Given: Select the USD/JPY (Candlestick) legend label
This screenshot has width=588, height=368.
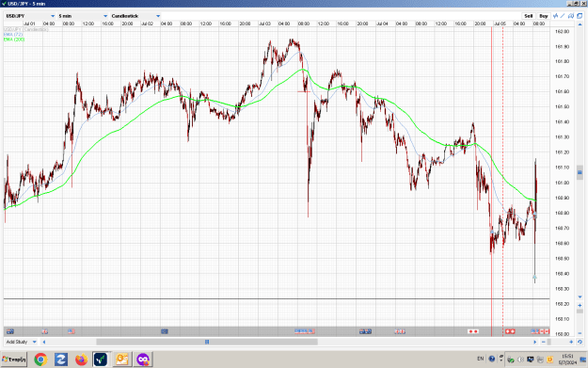Looking at the screenshot, I should click(x=26, y=29).
